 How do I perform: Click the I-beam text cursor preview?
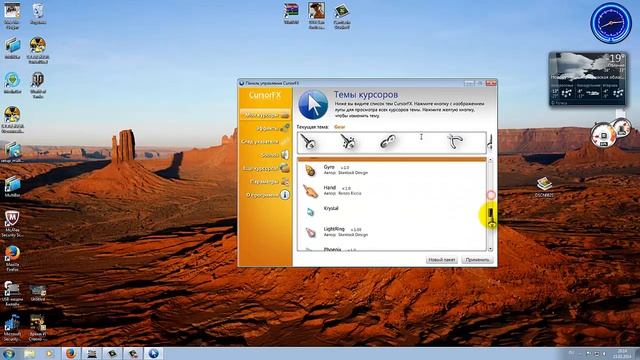point(421,138)
